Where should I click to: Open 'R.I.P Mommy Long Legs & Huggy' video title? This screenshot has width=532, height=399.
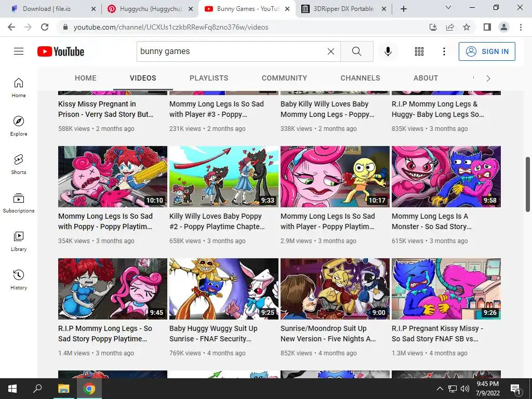(438, 109)
